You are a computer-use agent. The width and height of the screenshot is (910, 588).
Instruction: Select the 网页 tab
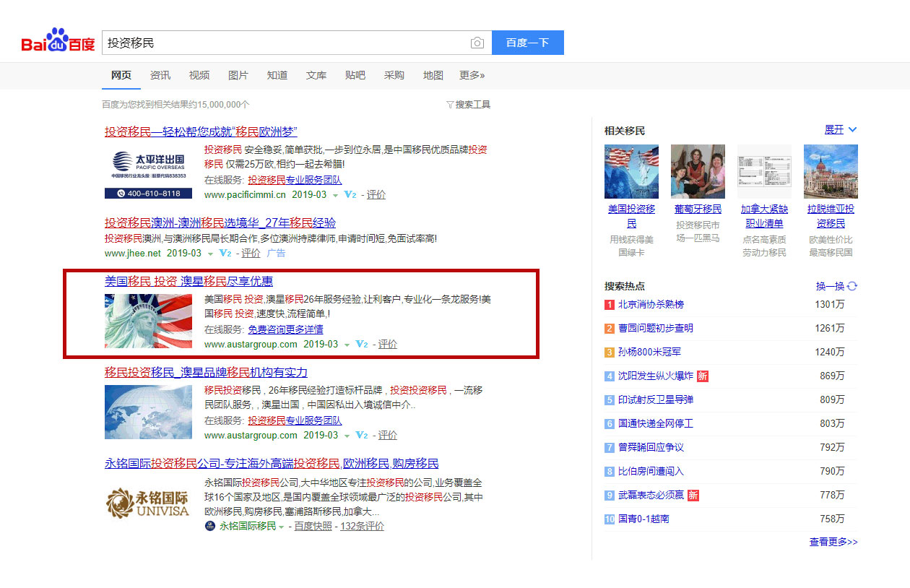[121, 75]
